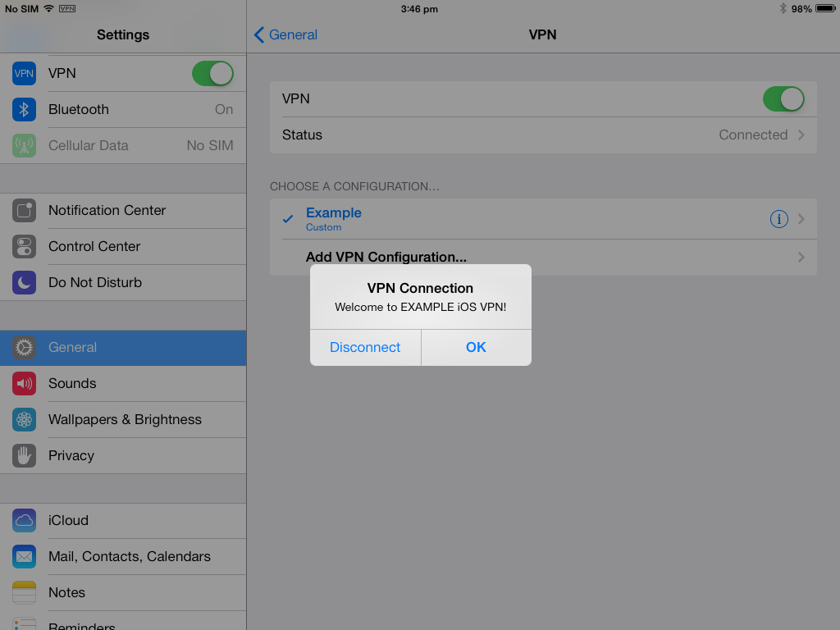840x630 pixels.
Task: Tap the Sounds speaker icon
Action: (x=24, y=384)
